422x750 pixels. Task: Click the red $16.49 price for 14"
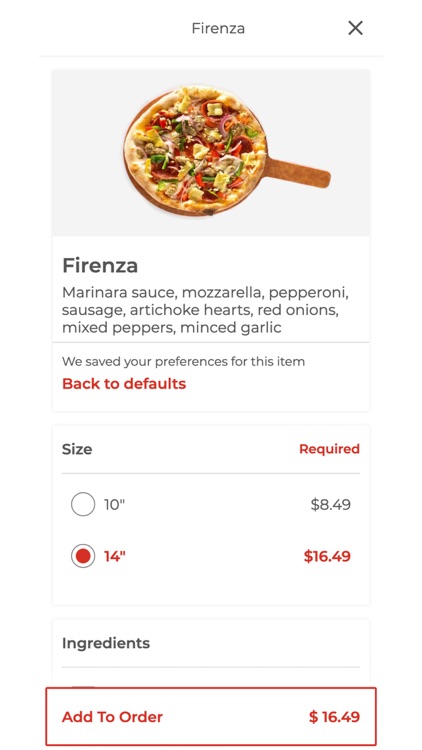(x=327, y=556)
